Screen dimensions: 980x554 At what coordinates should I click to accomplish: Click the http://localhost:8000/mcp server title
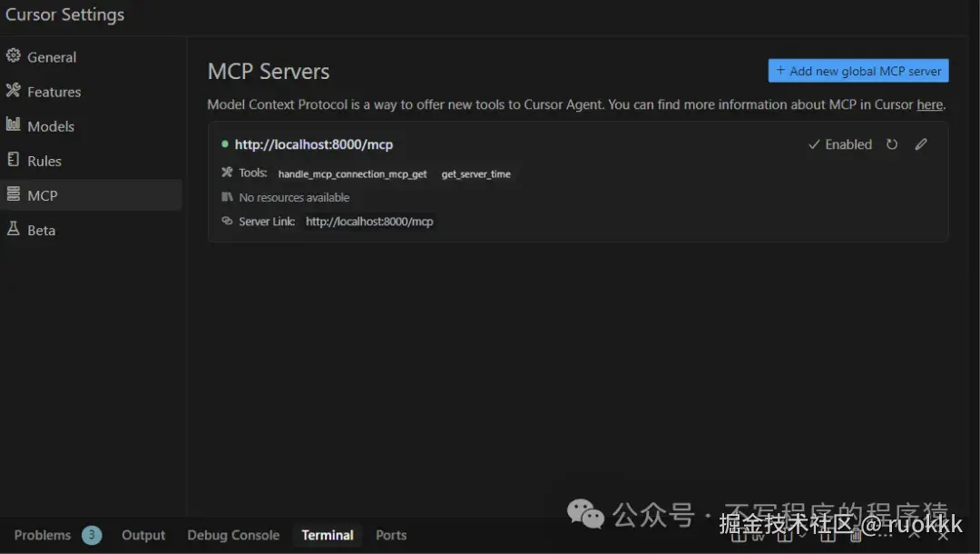pos(314,144)
